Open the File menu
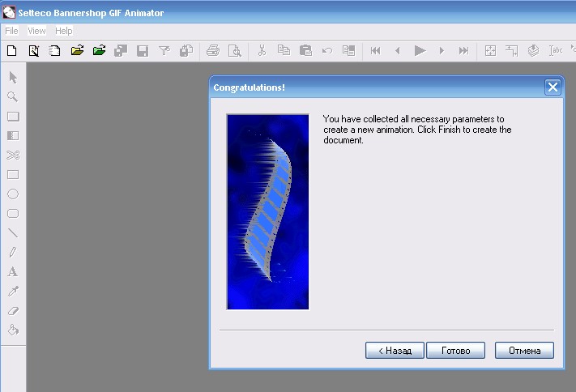576x392 pixels. [x=11, y=31]
